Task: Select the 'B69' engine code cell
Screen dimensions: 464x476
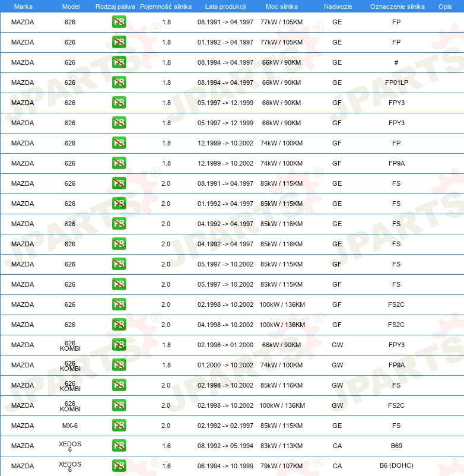Action: 396,446
